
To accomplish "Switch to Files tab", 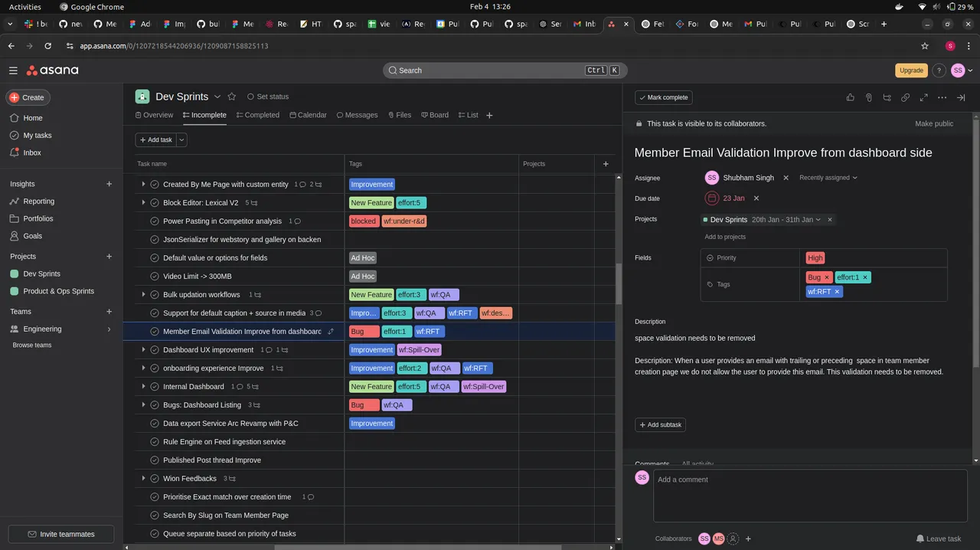I will pos(400,115).
